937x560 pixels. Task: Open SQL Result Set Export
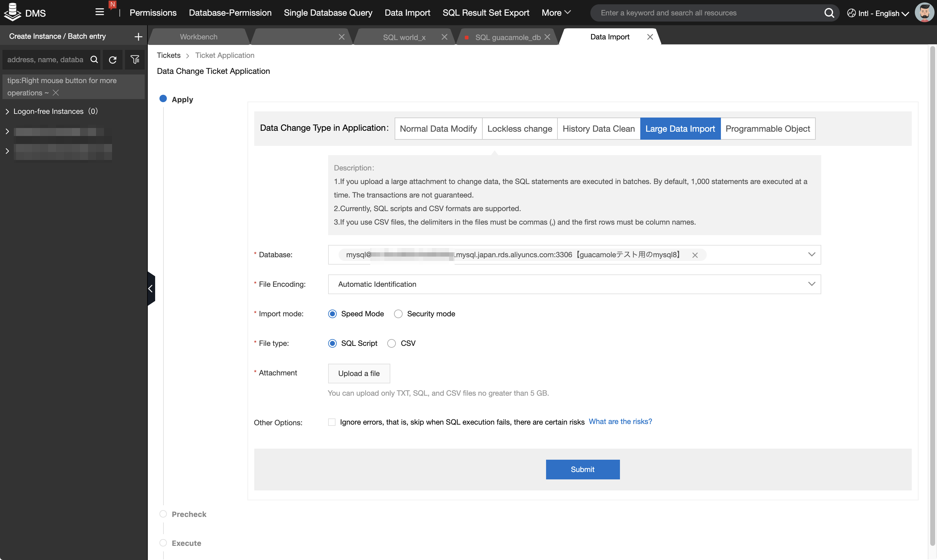(x=486, y=13)
